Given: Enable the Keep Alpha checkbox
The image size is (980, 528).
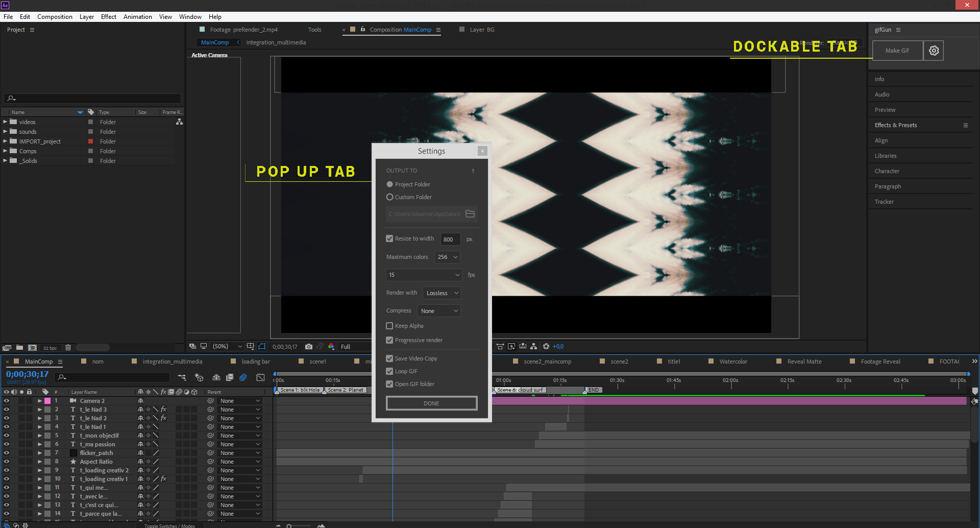Looking at the screenshot, I should pos(389,326).
